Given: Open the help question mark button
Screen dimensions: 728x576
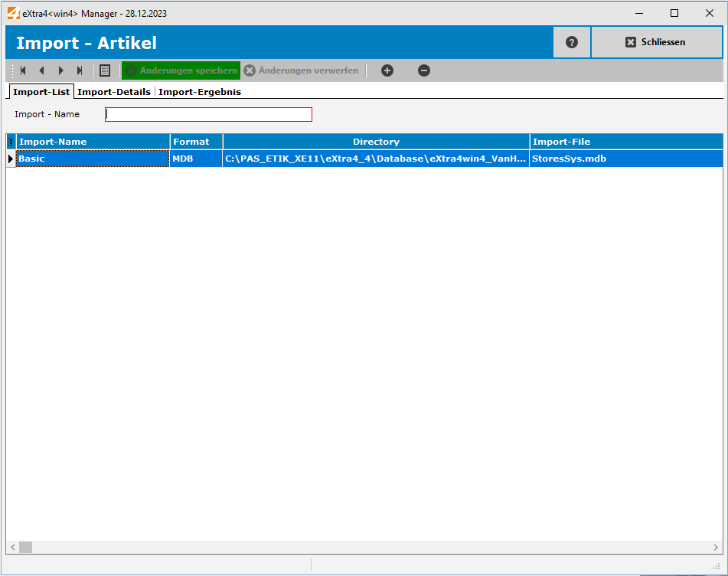Looking at the screenshot, I should pos(571,41).
